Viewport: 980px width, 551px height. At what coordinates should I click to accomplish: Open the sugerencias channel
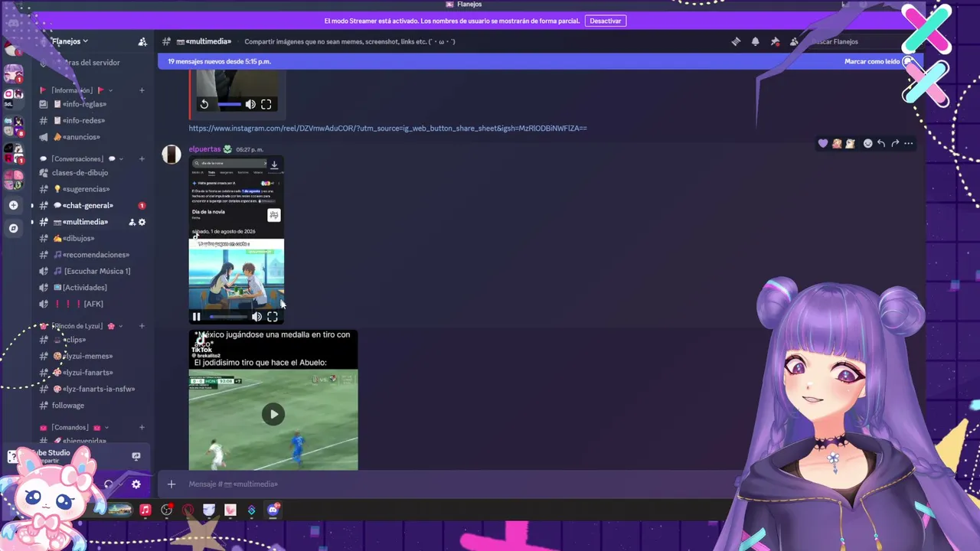pyautogui.click(x=93, y=189)
